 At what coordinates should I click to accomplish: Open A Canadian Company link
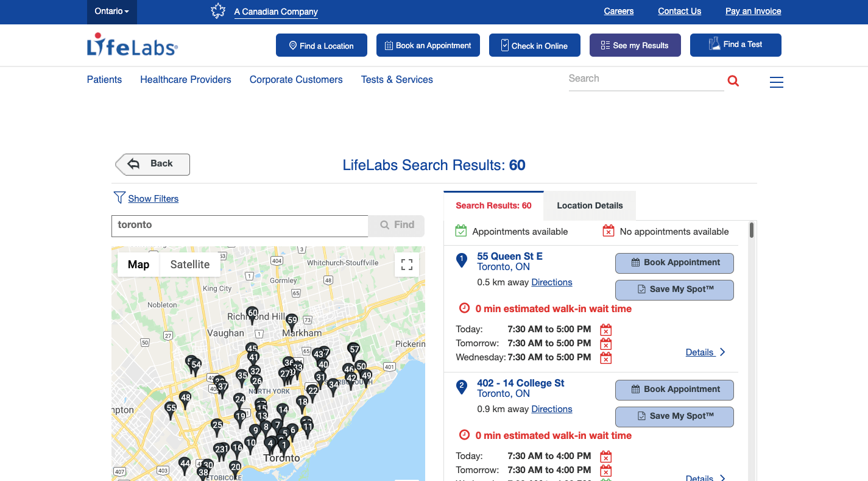coord(276,12)
